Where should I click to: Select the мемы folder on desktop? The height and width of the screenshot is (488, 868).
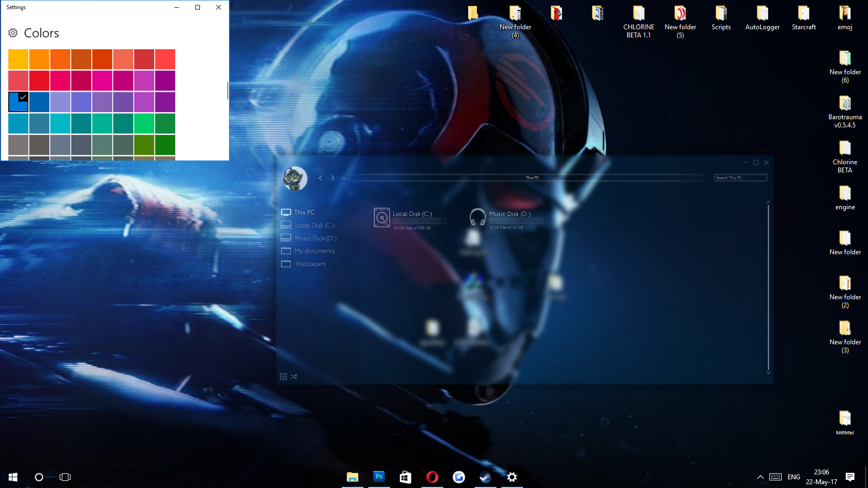(845, 423)
